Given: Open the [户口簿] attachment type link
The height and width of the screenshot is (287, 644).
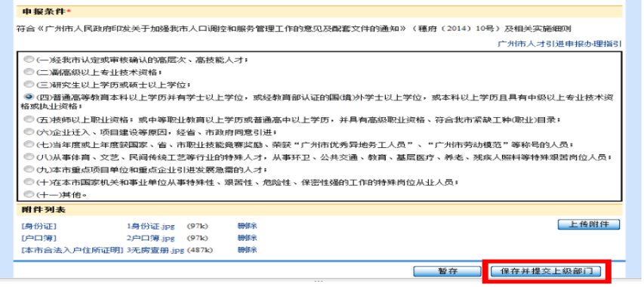Looking at the screenshot, I should click(x=39, y=238).
